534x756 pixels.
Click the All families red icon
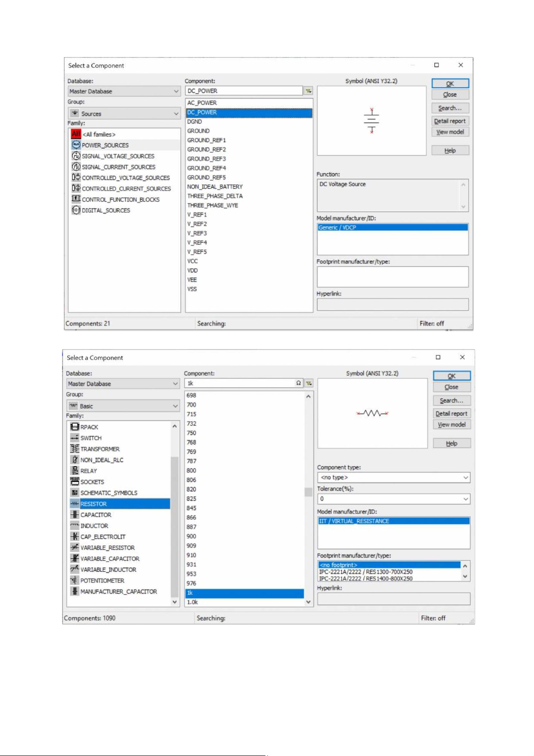click(x=76, y=134)
